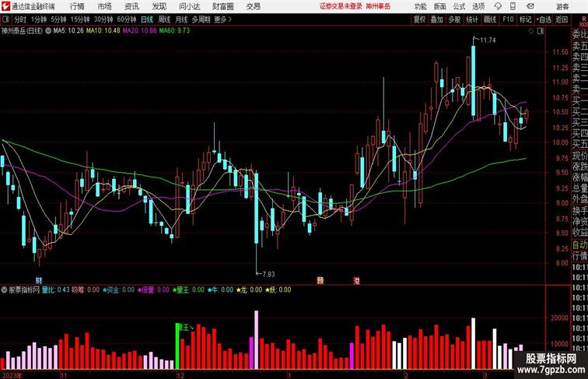This screenshot has height=379, width=588.
Task: Click the 游客 guest account label
Action: point(562,6)
